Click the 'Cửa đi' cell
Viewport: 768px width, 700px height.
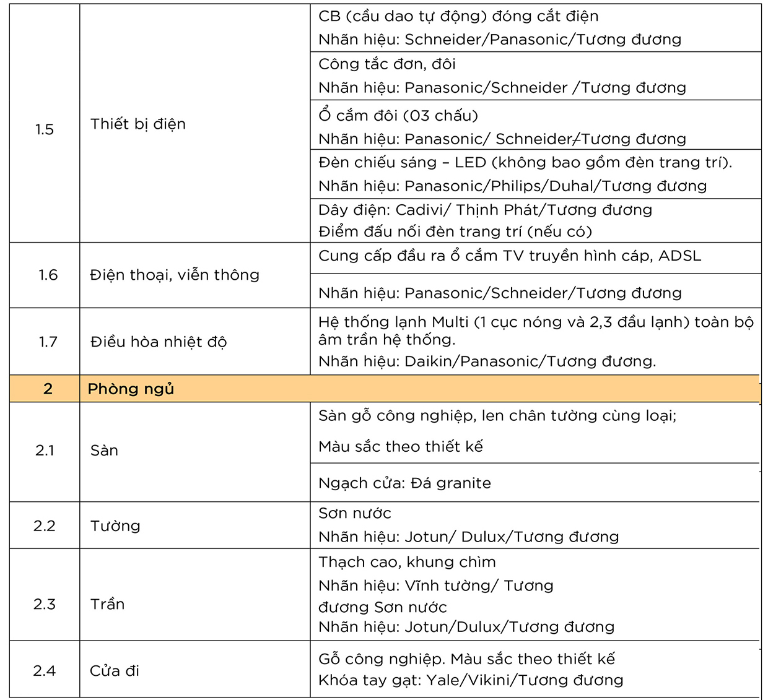click(115, 671)
